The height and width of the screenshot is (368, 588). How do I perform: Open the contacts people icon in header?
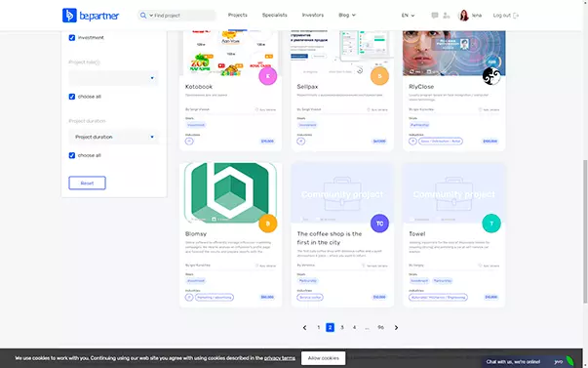446,16
